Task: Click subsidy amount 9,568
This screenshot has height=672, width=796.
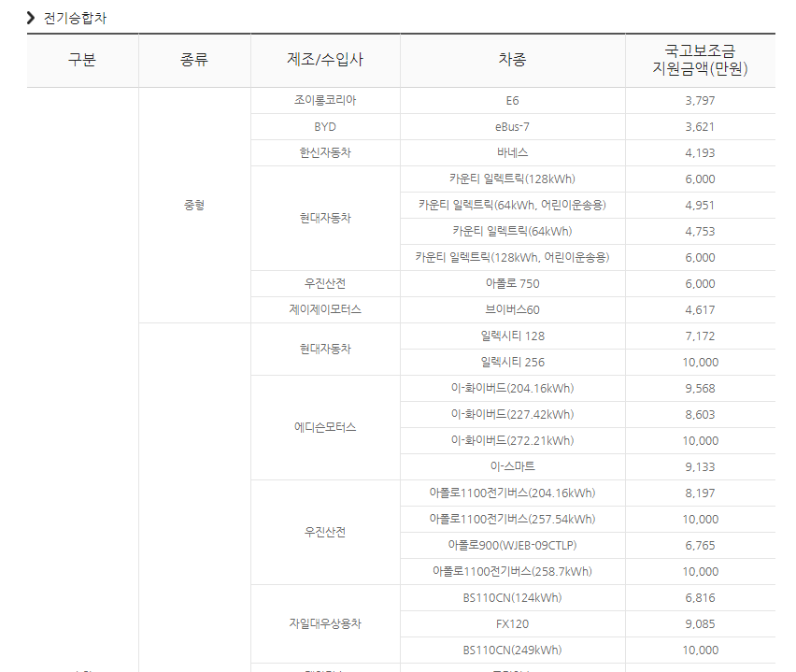Action: [x=700, y=389]
